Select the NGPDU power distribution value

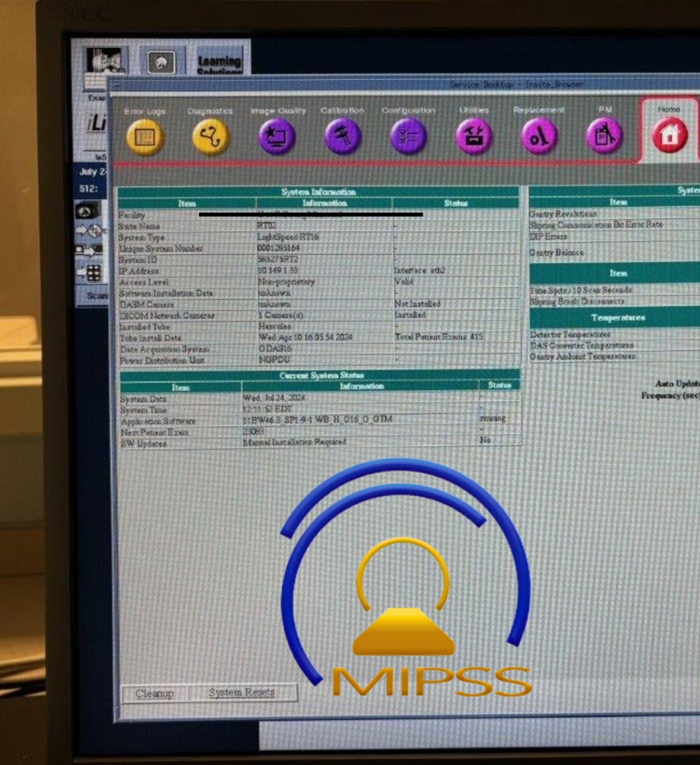point(274,360)
